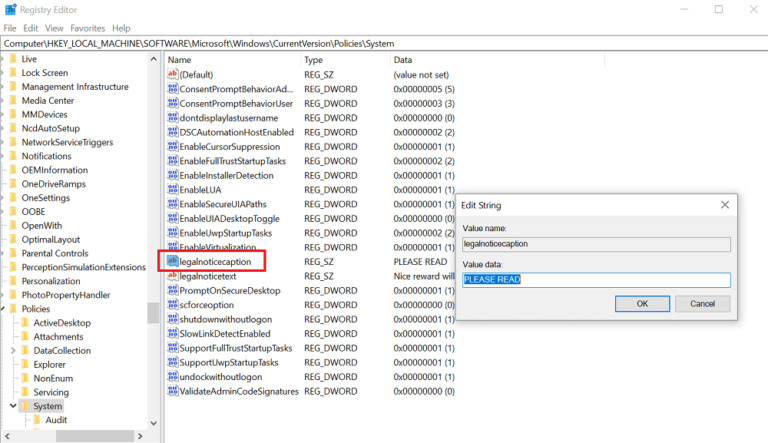Collapse the Policies tree node

tap(3, 309)
